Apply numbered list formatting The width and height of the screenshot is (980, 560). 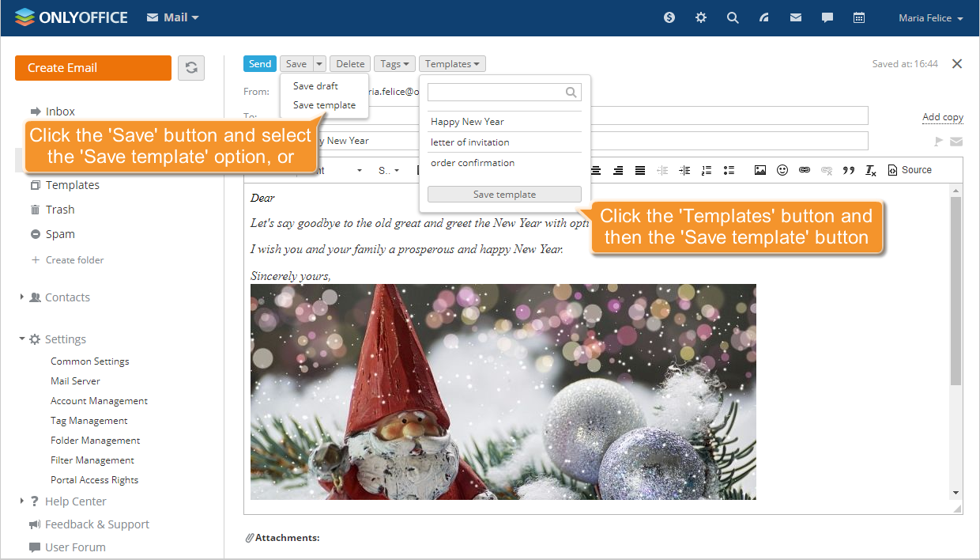click(x=707, y=170)
